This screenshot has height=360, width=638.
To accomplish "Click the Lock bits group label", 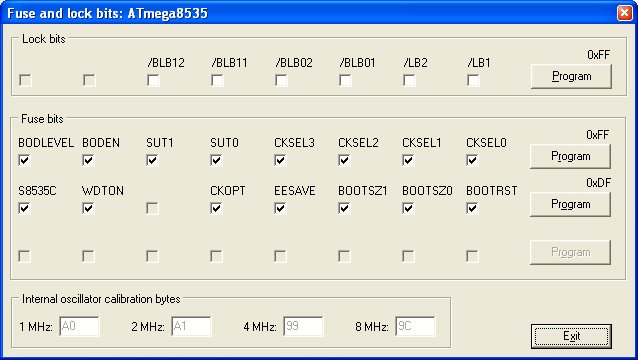I will tap(44, 39).
